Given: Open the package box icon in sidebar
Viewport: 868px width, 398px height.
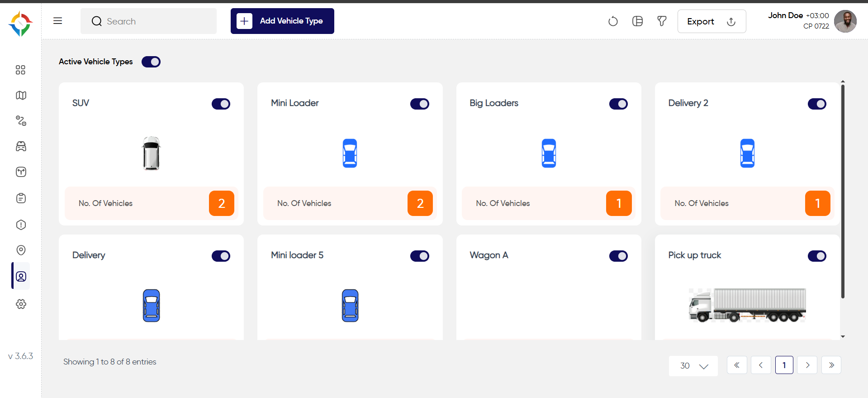Looking at the screenshot, I should point(21,172).
